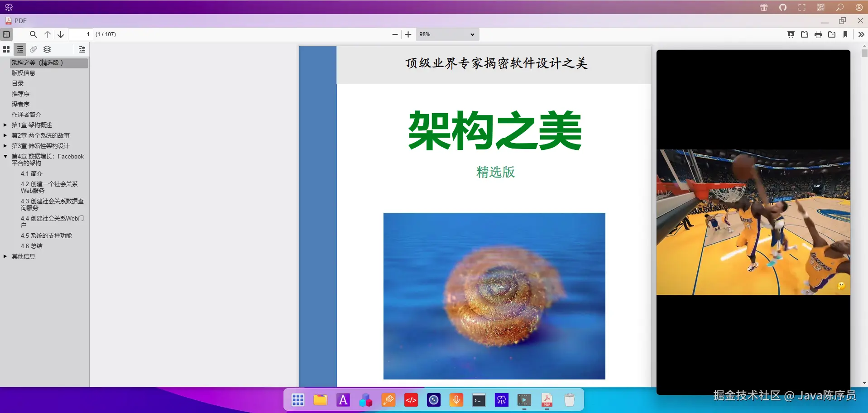The height and width of the screenshot is (413, 868).
Task: Open the video player in dock
Action: tap(524, 400)
